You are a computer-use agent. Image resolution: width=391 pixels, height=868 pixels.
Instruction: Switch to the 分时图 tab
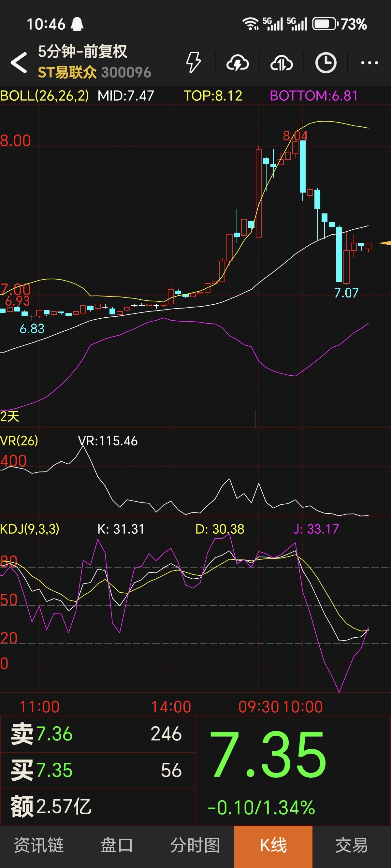pos(195,846)
